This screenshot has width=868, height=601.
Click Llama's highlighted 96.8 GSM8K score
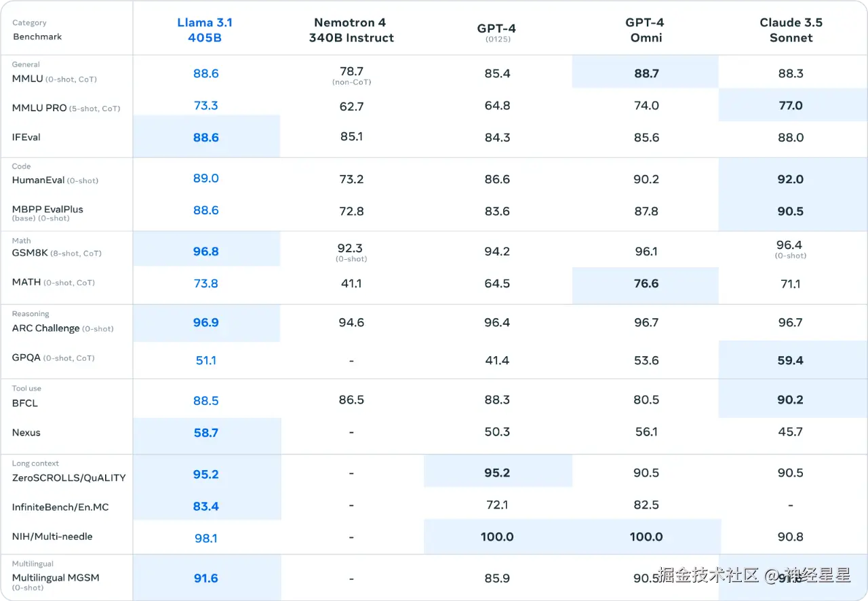pyautogui.click(x=205, y=252)
